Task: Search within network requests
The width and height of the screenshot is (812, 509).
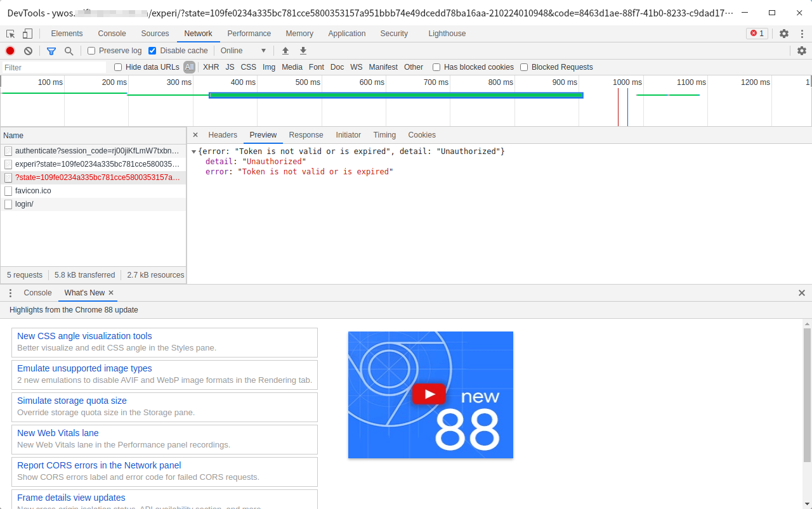Action: click(69, 50)
